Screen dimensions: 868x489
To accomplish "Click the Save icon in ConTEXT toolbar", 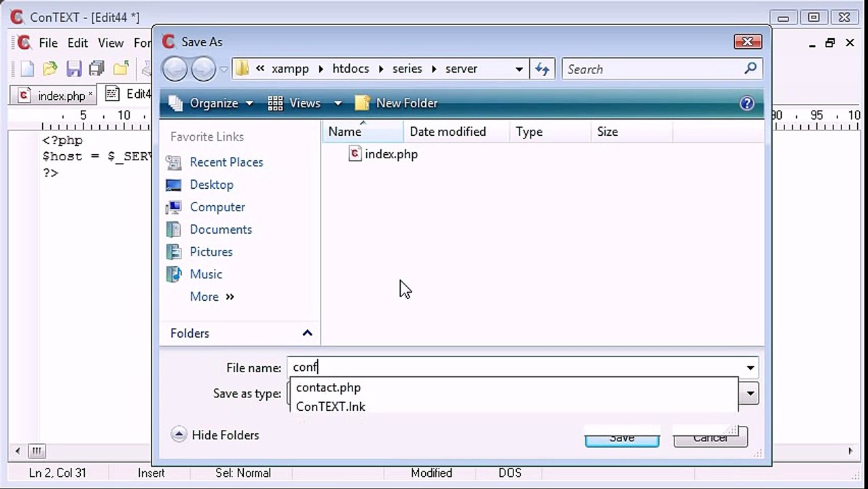I will point(74,69).
